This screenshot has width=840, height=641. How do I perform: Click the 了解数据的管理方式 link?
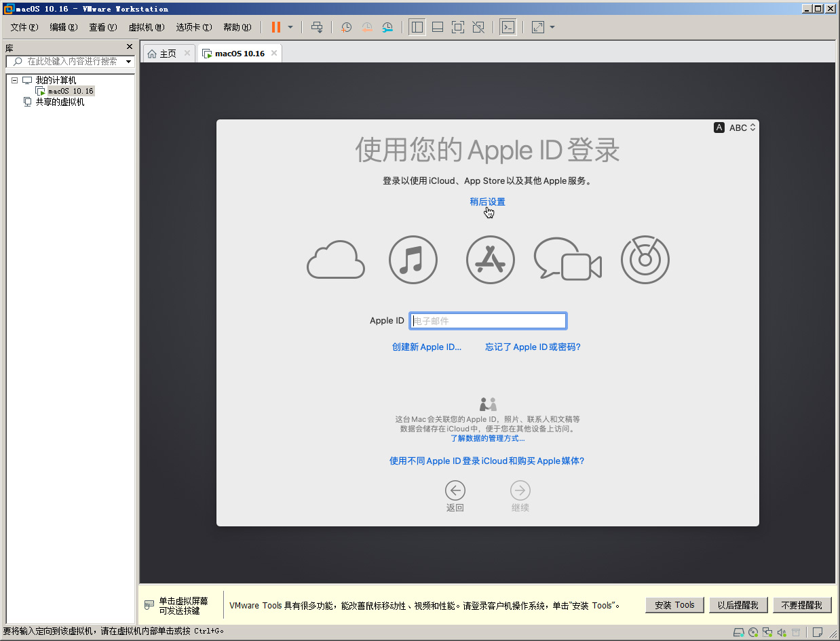click(487, 438)
